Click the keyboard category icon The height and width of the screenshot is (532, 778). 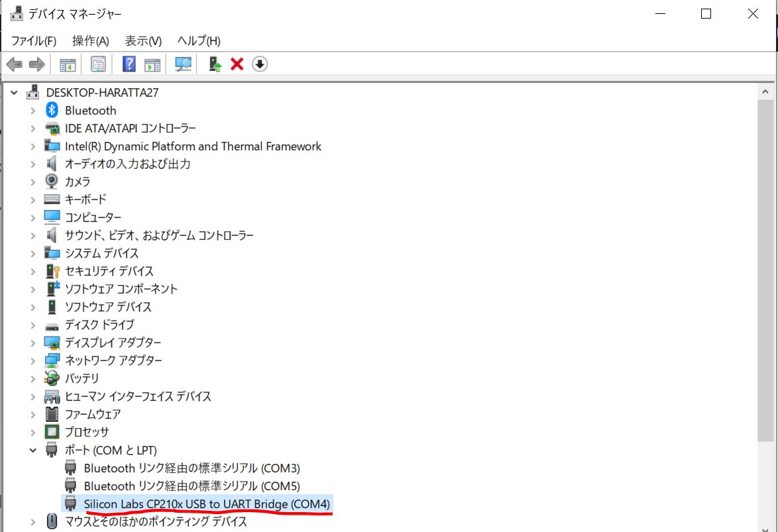tap(52, 199)
